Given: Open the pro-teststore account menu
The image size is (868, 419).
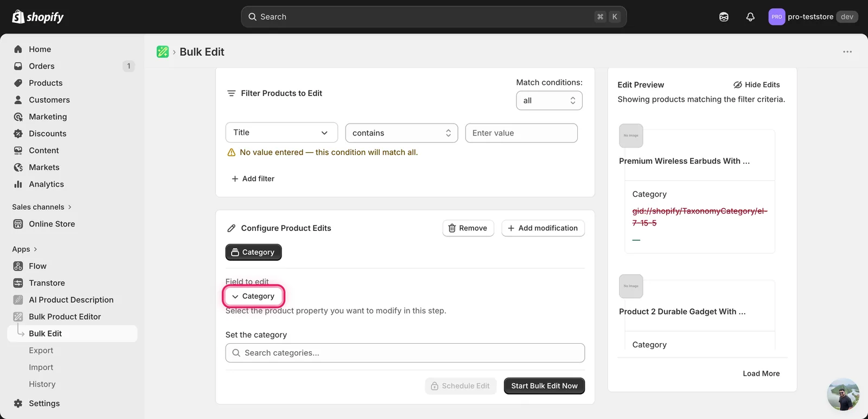Looking at the screenshot, I should tap(813, 17).
